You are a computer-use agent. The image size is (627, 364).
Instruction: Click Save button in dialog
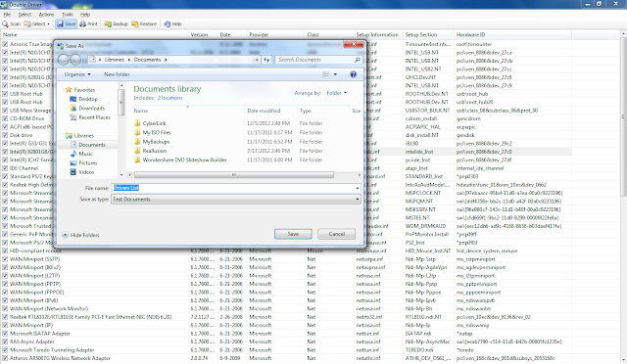[293, 234]
